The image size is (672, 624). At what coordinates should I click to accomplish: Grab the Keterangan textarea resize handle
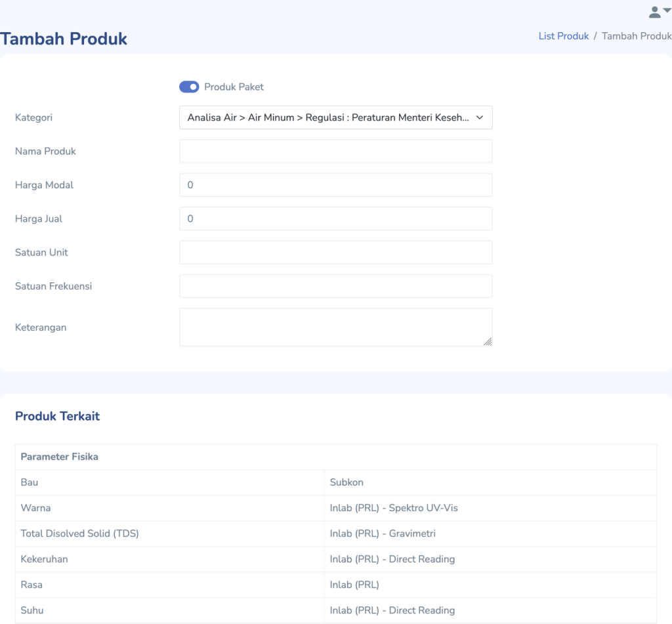(488, 341)
